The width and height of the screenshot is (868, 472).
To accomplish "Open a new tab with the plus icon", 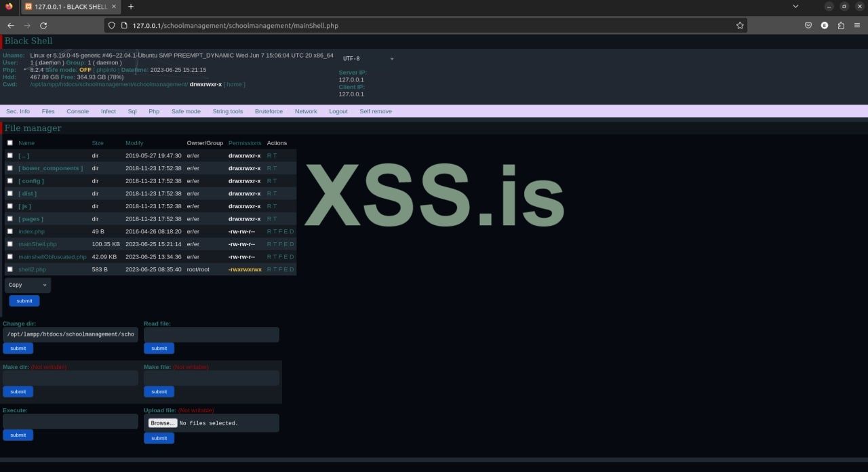I will click(131, 7).
